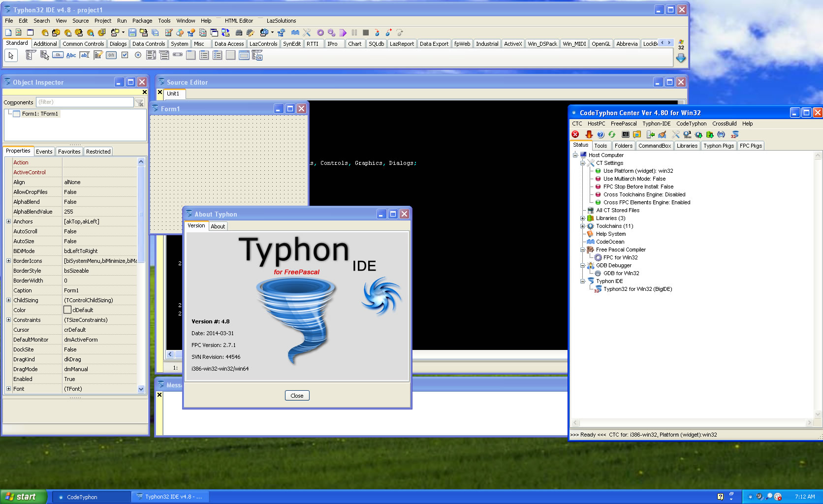Select the TCheckBox component icon

(125, 55)
